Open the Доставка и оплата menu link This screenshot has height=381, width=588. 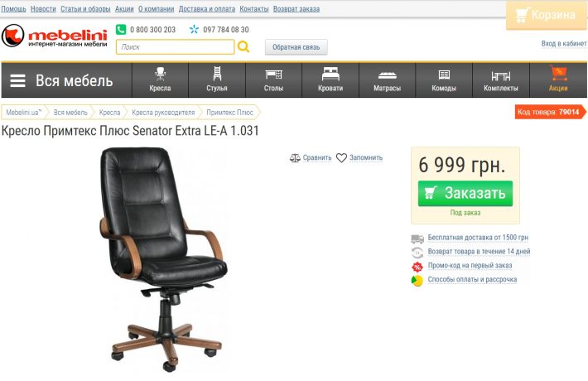(207, 8)
